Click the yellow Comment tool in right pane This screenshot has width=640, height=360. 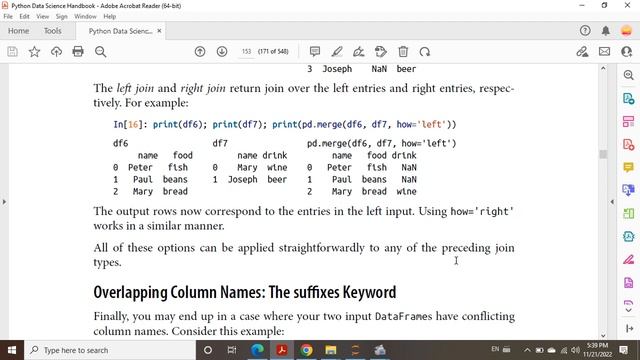(629, 167)
